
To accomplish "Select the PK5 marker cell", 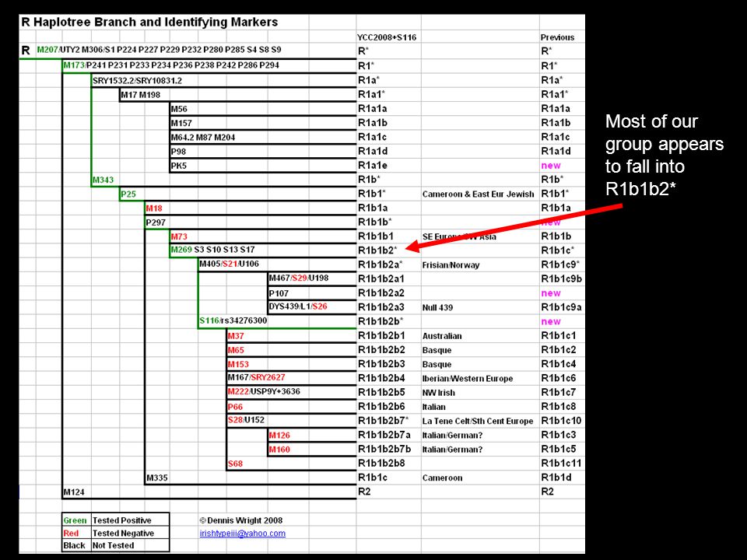I will (179, 166).
